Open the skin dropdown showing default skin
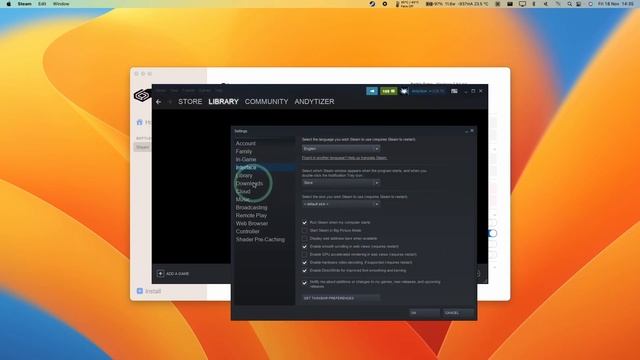Viewport: 640px width, 360px height. click(341, 204)
